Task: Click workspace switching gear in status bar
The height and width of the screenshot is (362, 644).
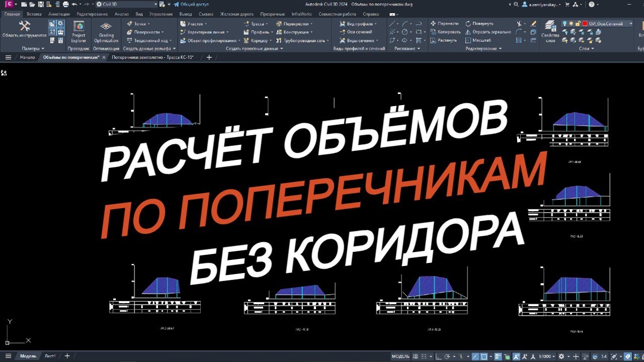Action: point(562,356)
